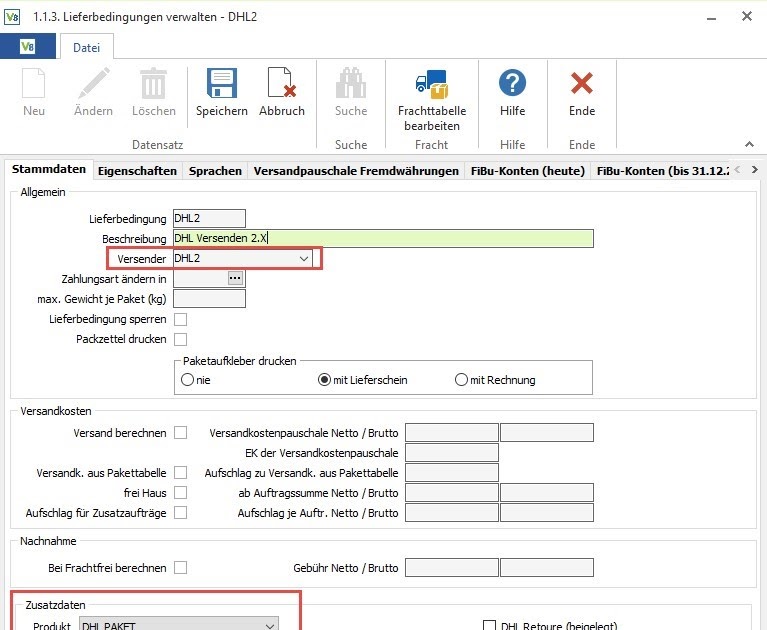Minimize the Lieferbedingungen window
The width and height of the screenshot is (767, 630).
point(711,19)
